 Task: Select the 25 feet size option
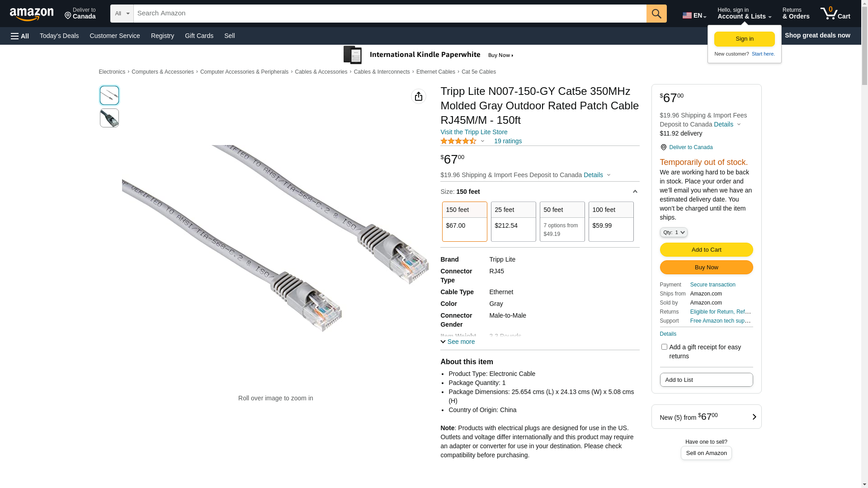click(513, 221)
